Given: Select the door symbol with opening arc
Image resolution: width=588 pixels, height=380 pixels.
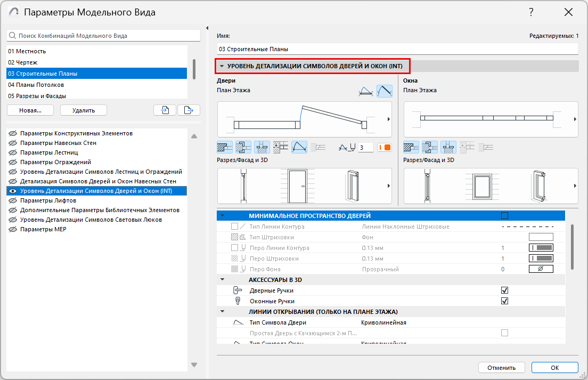Looking at the screenshot, I should click(x=365, y=91).
